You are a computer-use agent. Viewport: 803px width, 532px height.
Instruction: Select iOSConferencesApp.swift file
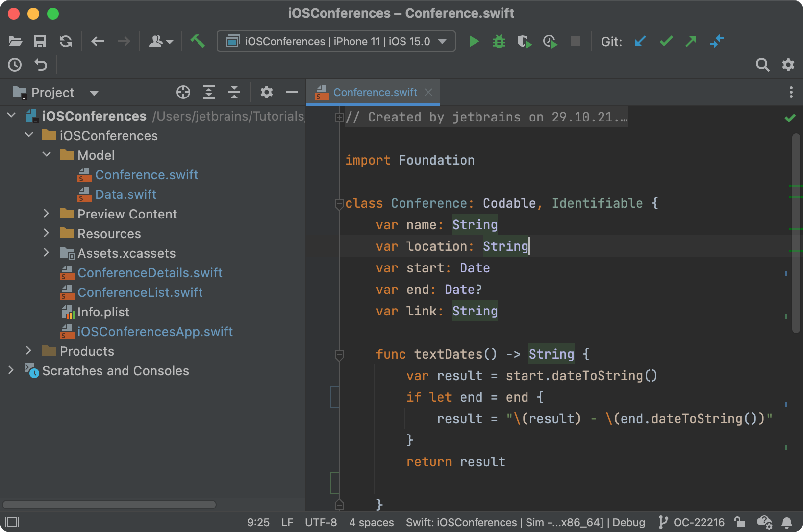[x=147, y=332]
